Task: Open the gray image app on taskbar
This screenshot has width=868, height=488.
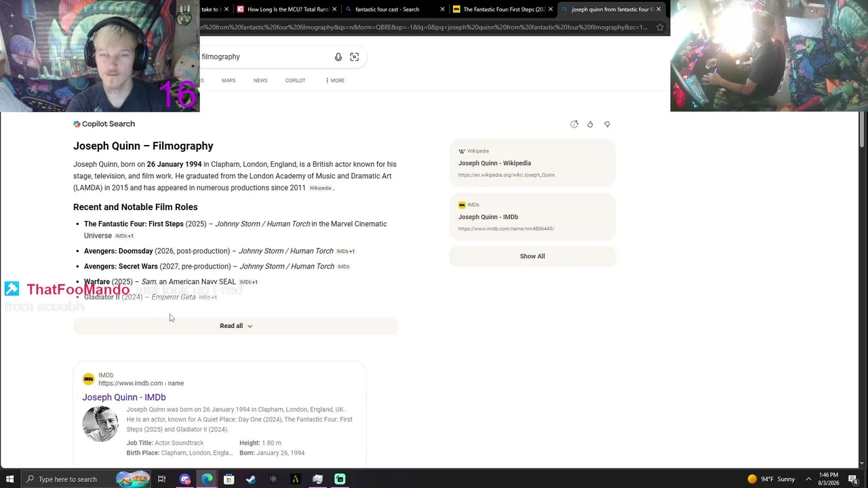Action: (x=317, y=479)
